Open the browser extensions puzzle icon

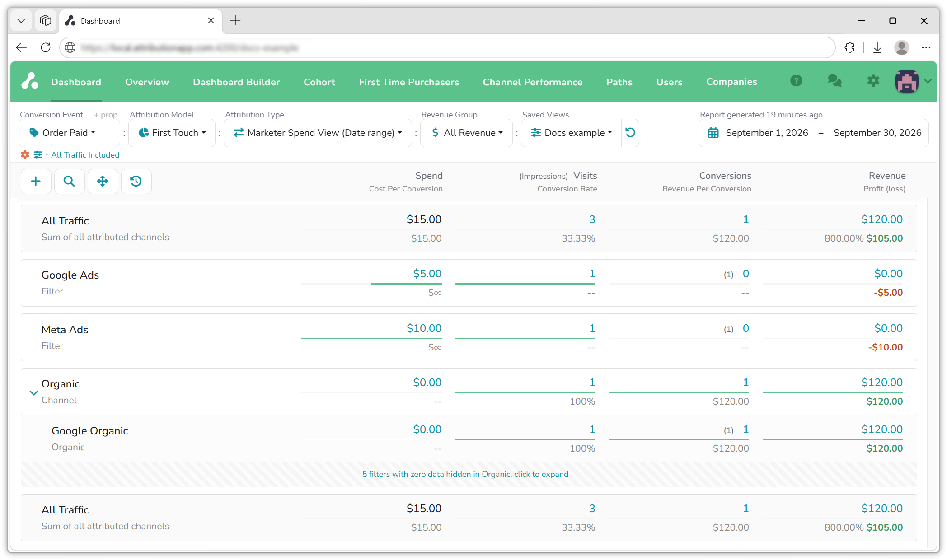[849, 47]
